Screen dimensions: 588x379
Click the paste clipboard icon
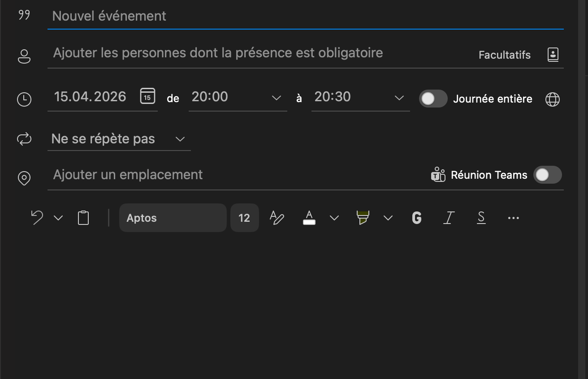point(83,218)
